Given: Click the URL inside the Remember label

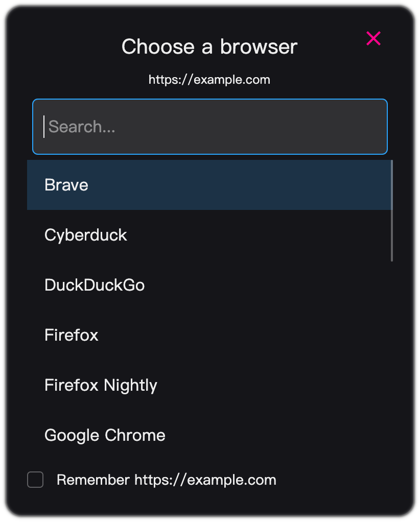Looking at the screenshot, I should [x=205, y=480].
